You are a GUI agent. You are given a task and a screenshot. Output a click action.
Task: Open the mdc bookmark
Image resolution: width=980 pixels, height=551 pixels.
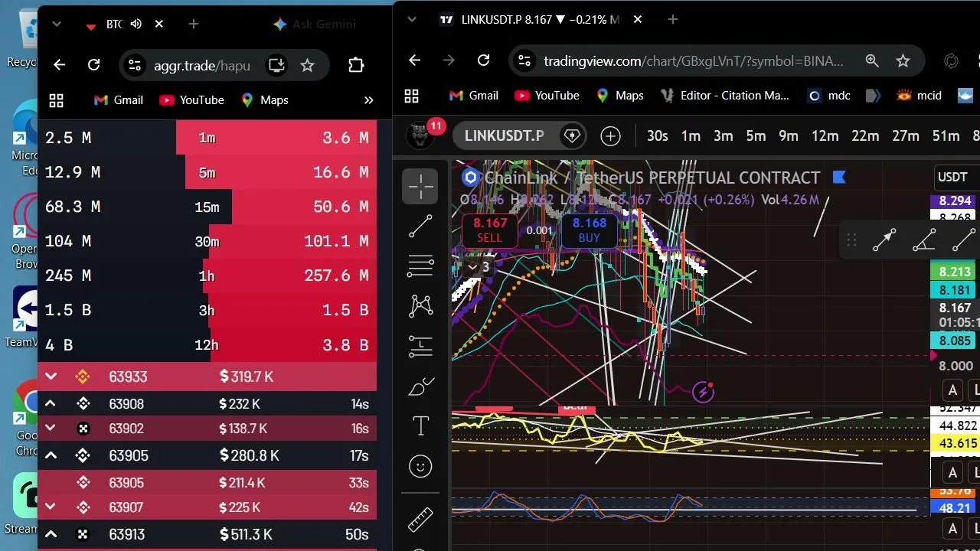[x=829, y=96]
